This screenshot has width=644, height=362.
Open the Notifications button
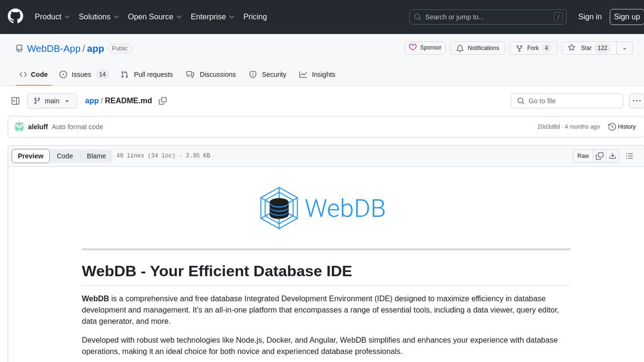click(x=478, y=48)
